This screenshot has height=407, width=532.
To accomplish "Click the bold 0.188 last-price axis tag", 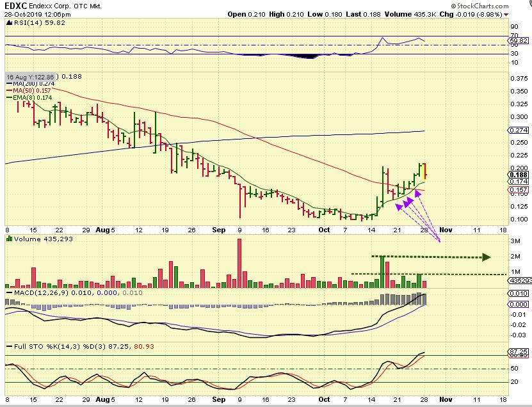I will (519, 175).
